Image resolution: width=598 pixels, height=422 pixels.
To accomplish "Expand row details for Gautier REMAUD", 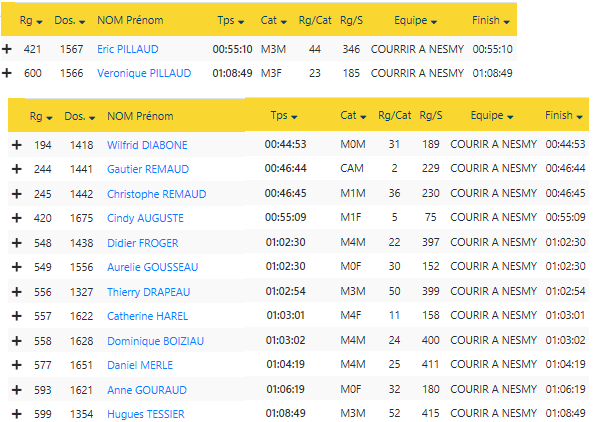I will click(x=17, y=169).
